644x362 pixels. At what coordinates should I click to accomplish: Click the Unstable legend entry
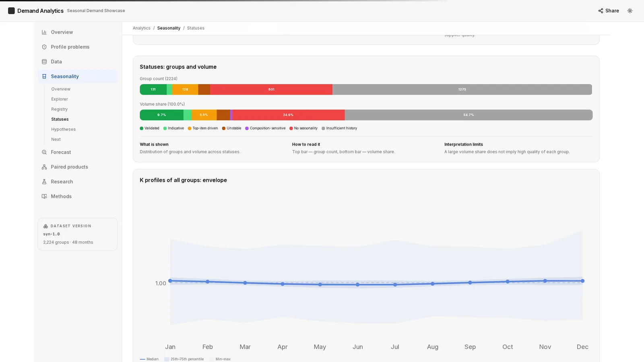[232, 128]
